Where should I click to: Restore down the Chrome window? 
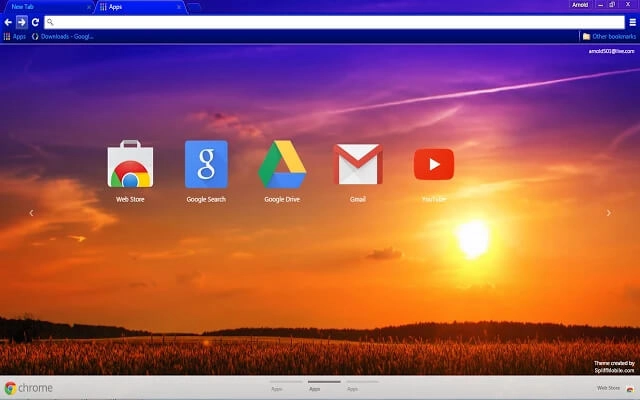(612, 5)
